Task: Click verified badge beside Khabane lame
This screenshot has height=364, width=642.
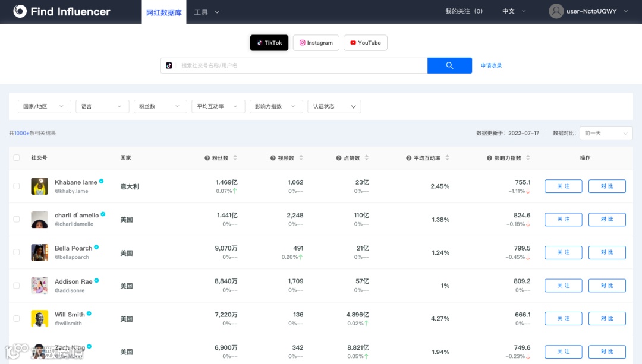Action: (101, 181)
